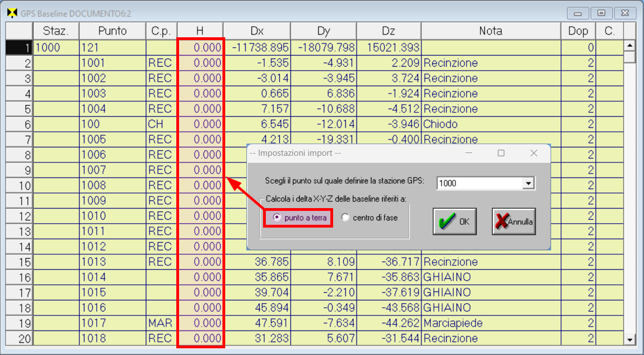Close the Impostazioni import dialog
The image size is (644, 355).
pyautogui.click(x=533, y=153)
